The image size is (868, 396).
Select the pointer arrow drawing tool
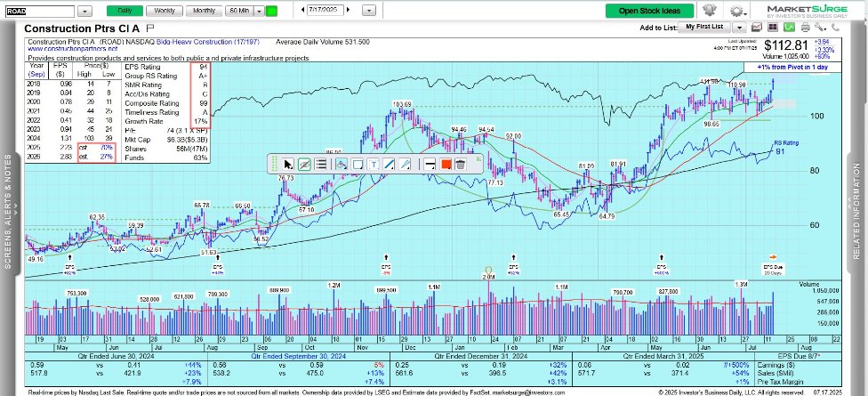click(288, 164)
